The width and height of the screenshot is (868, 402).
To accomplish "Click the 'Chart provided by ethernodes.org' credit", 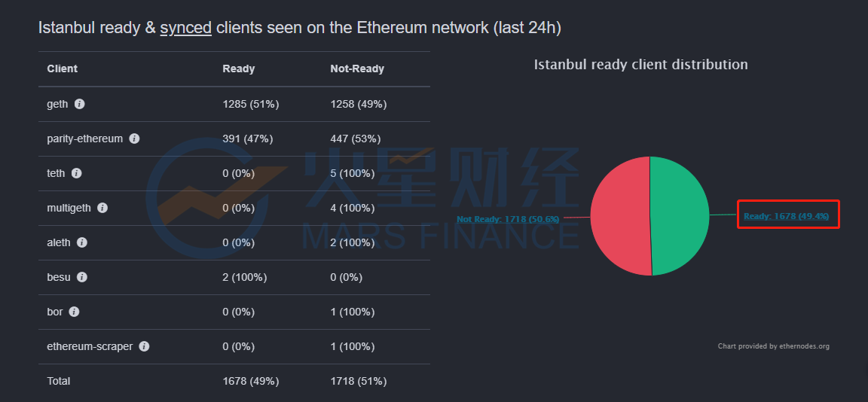I will (773, 346).
